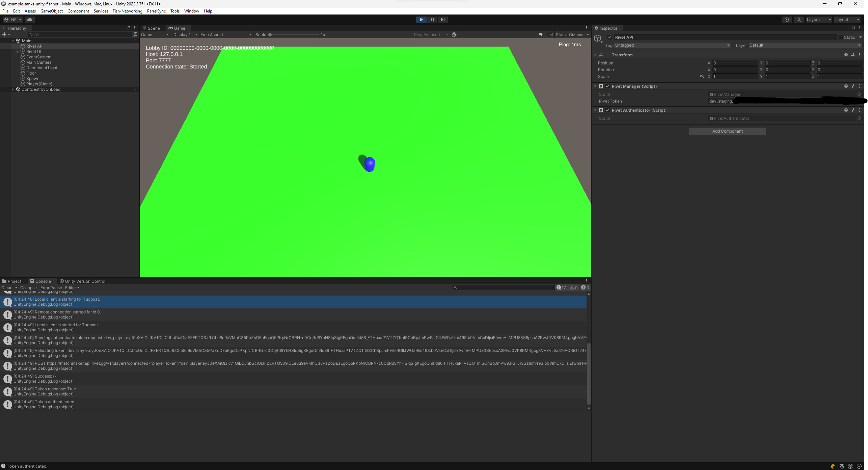868x470 pixels.
Task: Click the Rivet Token input field
Action: (781, 101)
